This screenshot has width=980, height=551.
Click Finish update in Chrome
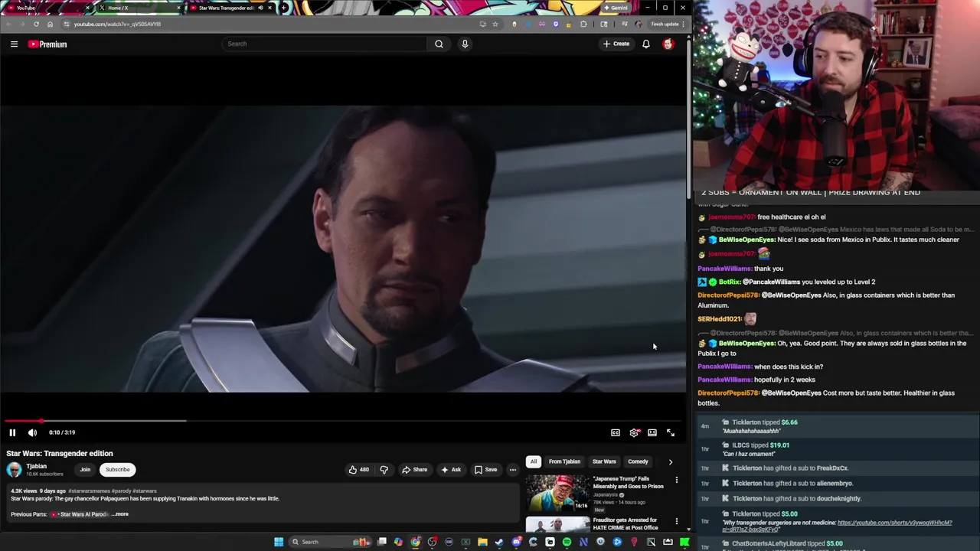[x=665, y=24]
